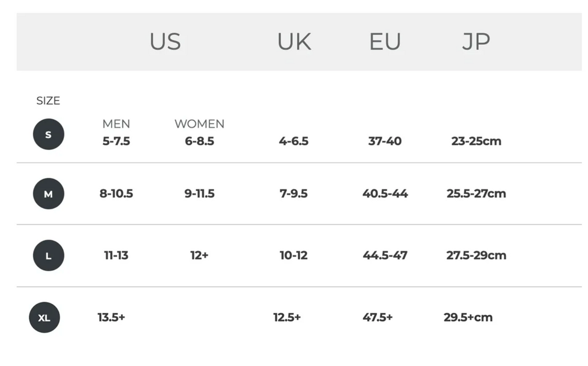
Task: Choose the L size circle icon
Action: coord(48,256)
